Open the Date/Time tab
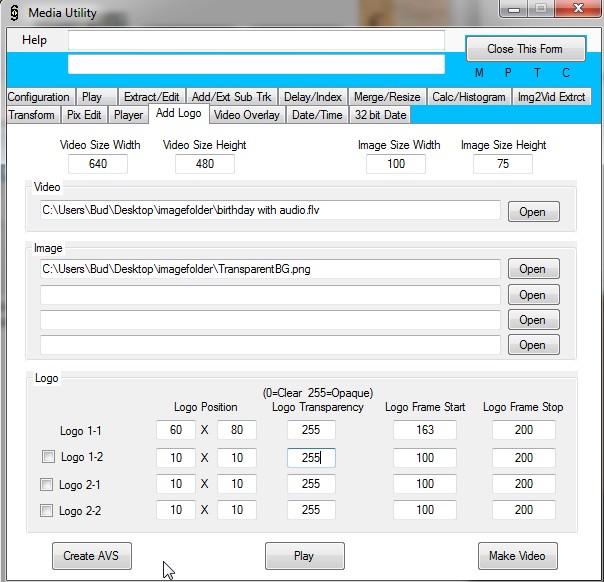The height and width of the screenshot is (582, 604). [317, 115]
